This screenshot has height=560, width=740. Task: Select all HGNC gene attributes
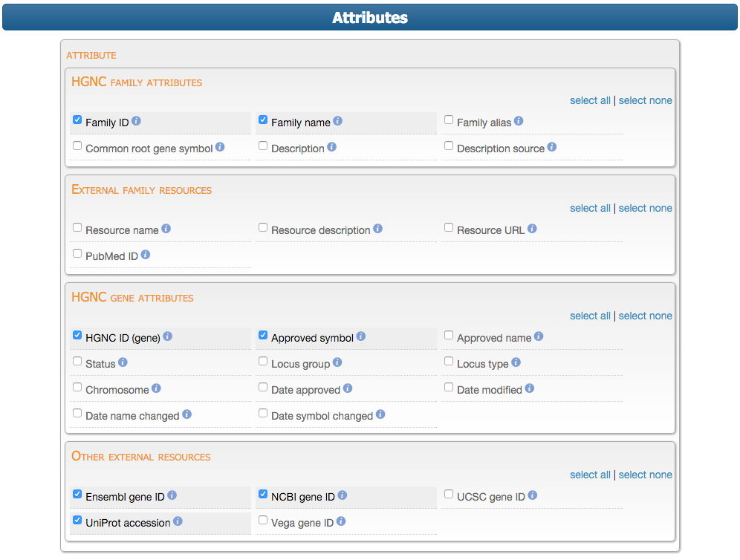click(x=590, y=316)
